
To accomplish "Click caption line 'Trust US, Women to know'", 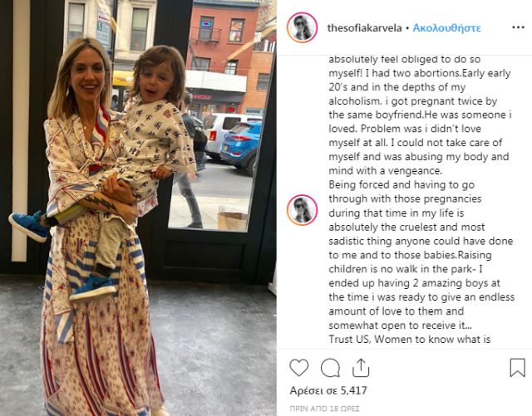I will 410,339.
